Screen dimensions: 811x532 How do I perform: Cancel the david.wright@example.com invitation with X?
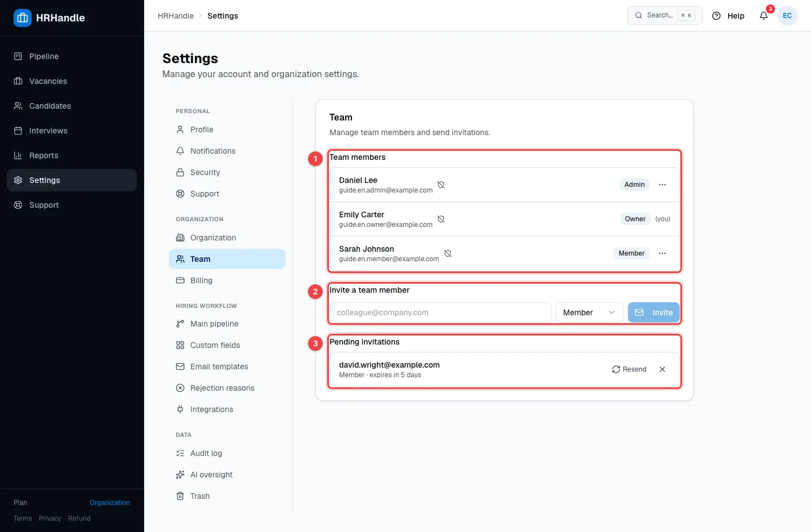(x=662, y=369)
